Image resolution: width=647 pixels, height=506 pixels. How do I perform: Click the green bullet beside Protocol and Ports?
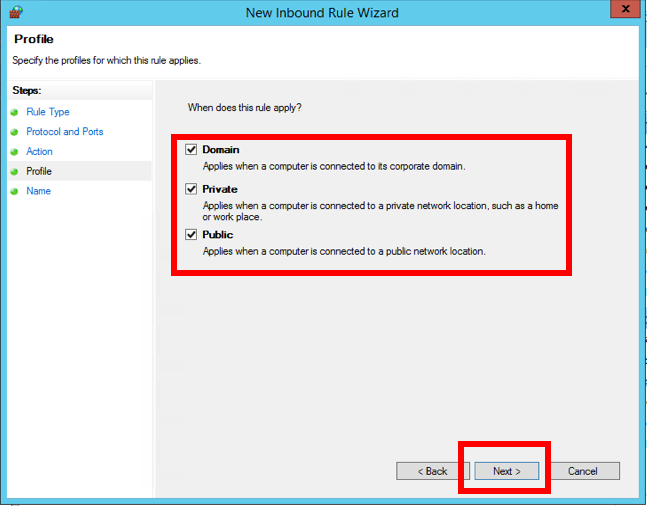click(x=15, y=132)
